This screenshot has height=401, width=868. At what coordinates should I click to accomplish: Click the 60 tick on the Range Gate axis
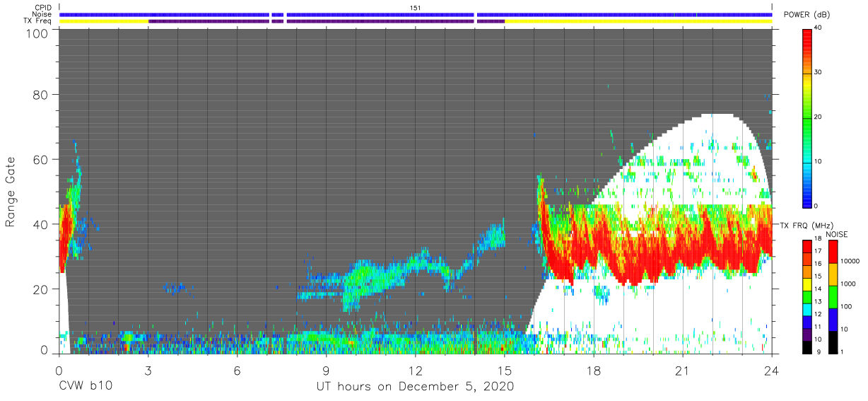[40, 159]
